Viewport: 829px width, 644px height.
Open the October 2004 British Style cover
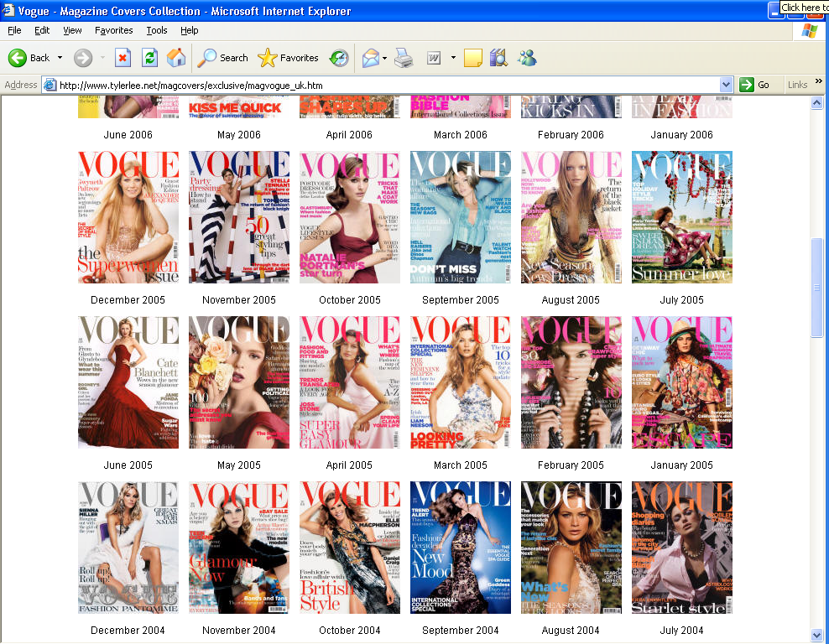(x=349, y=548)
